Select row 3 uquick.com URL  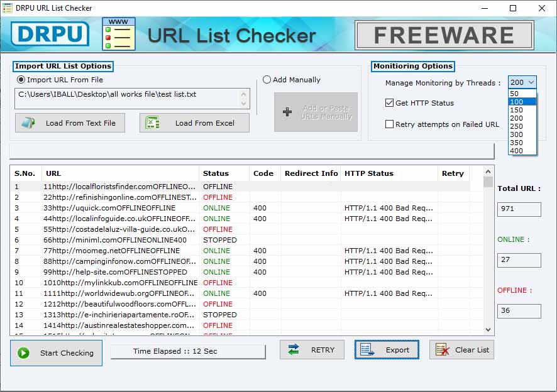click(x=109, y=208)
